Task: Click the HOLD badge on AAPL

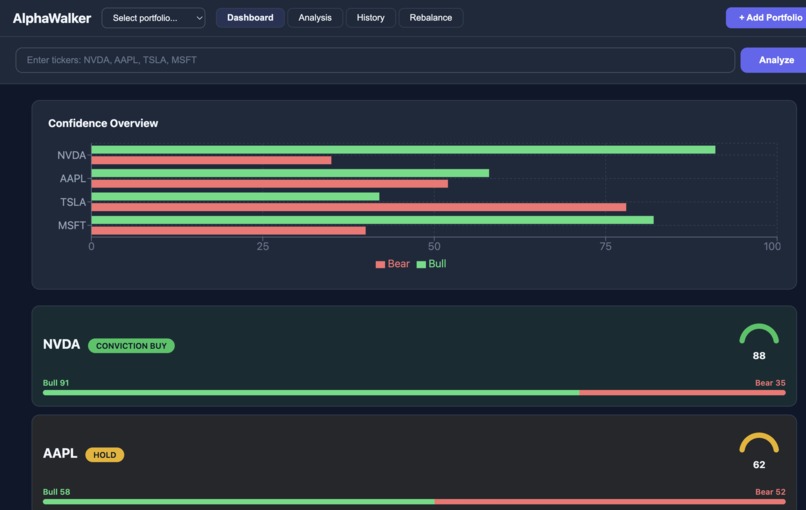Action: pos(104,455)
